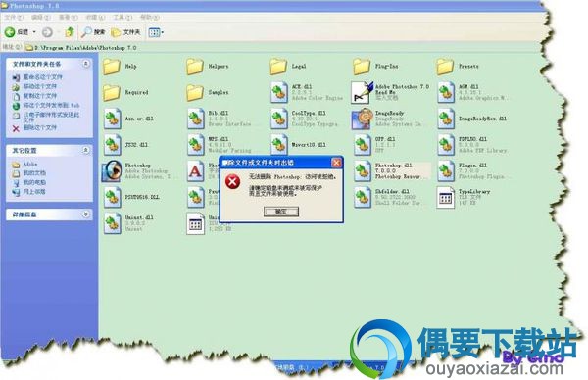Click the Forward arrow toolbar icon
The image size is (588, 380).
click(x=47, y=32)
